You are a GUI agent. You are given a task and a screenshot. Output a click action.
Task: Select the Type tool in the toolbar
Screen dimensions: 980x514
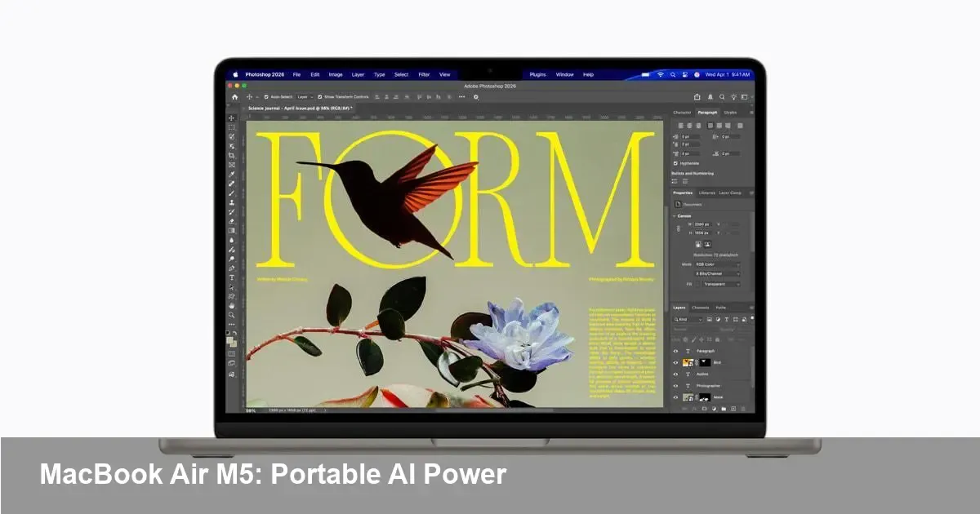(232, 277)
